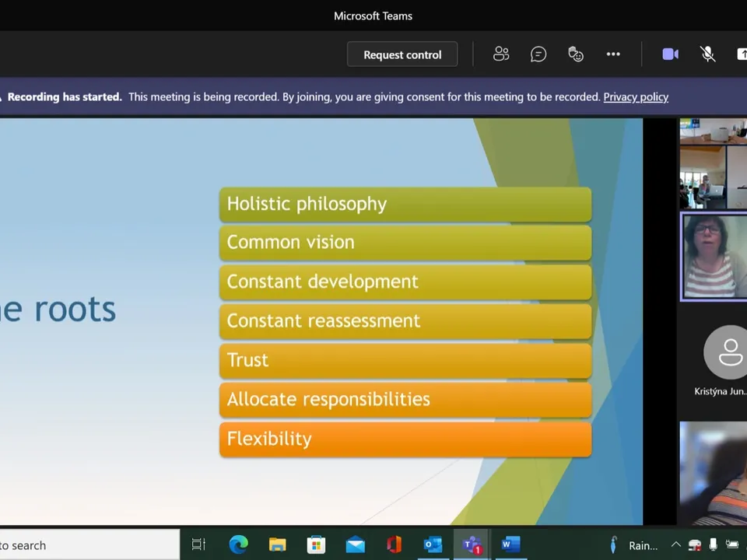The width and height of the screenshot is (747, 560).
Task: Open the participants people panel
Action: 500,54
